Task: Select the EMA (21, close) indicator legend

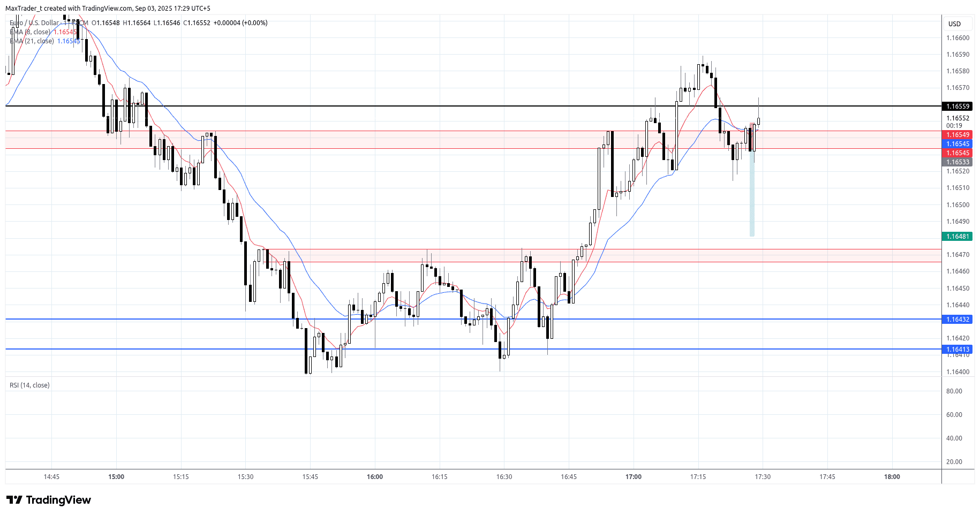Action: 32,41
